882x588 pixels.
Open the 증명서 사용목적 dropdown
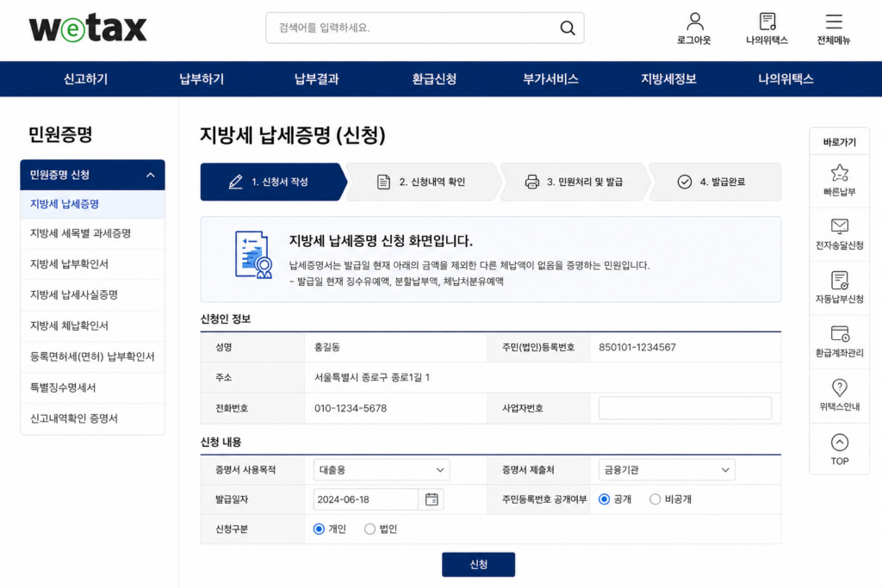click(382, 470)
